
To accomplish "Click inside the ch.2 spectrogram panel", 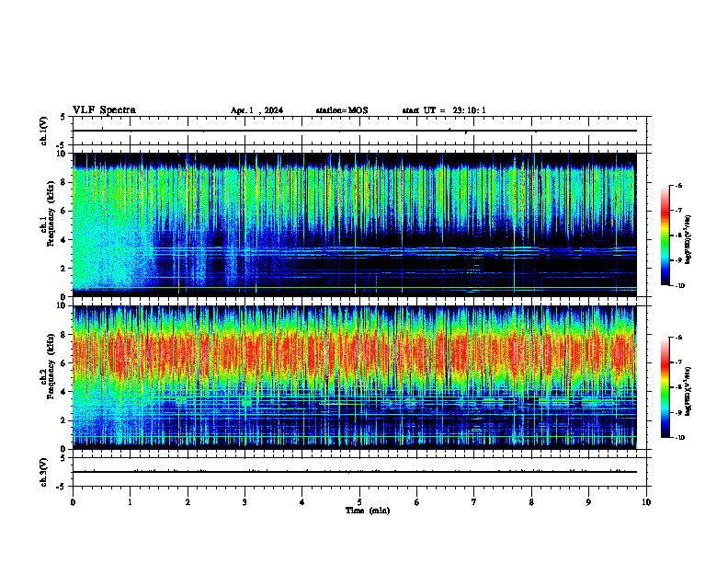I will click(355, 377).
